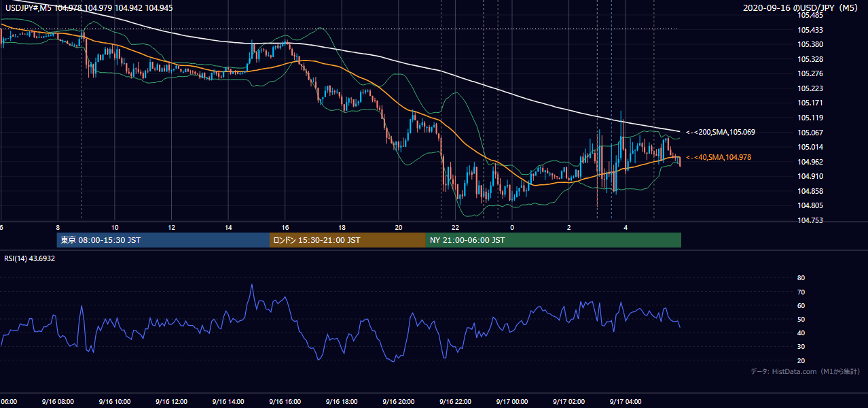Click price axis value 105.014
The width and height of the screenshot is (868, 408).
click(810, 147)
